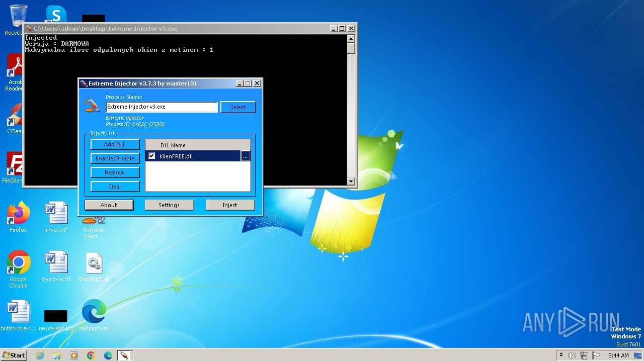Minimize the Extreme Injector window
The width and height of the screenshot is (644, 362).
(x=239, y=83)
